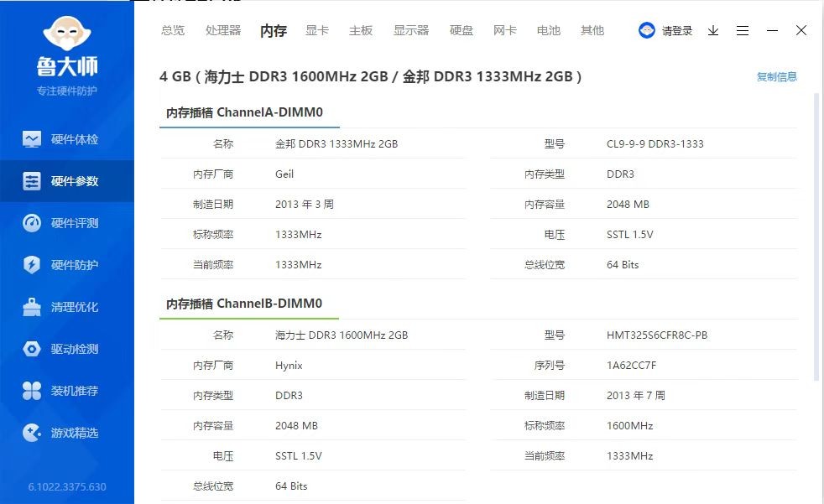Click the memory summary title 4 GB
The height and width of the screenshot is (504, 824).
pyautogui.click(x=370, y=76)
